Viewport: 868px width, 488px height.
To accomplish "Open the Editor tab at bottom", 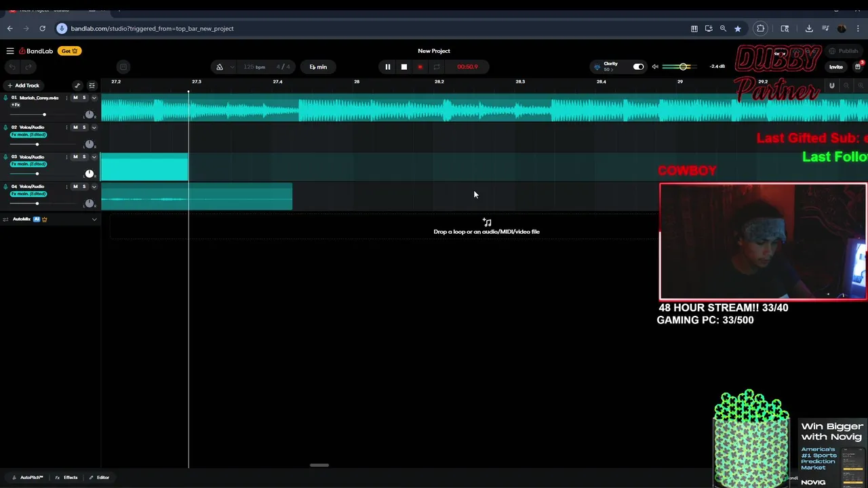I will pyautogui.click(x=99, y=477).
